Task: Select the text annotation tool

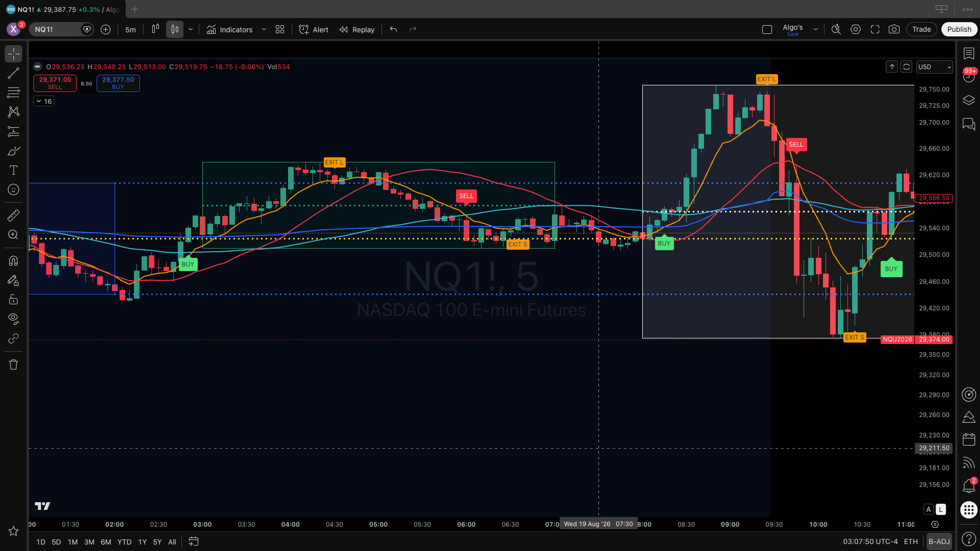Action: [13, 170]
